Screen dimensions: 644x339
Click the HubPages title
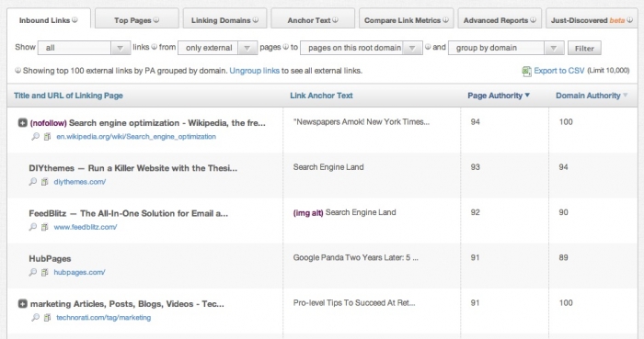tap(50, 259)
